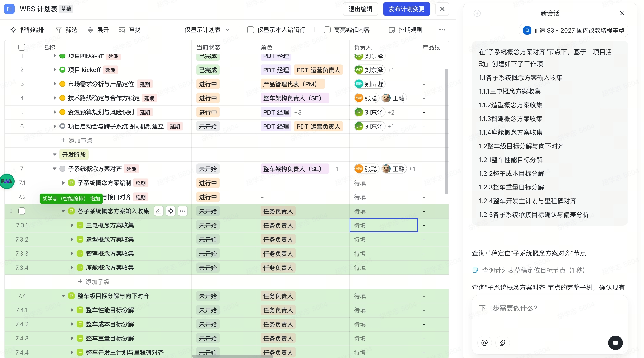Click 产品管理代表（PM） role tag
Image resolution: width=644 pixels, height=358 pixels.
[292, 84]
